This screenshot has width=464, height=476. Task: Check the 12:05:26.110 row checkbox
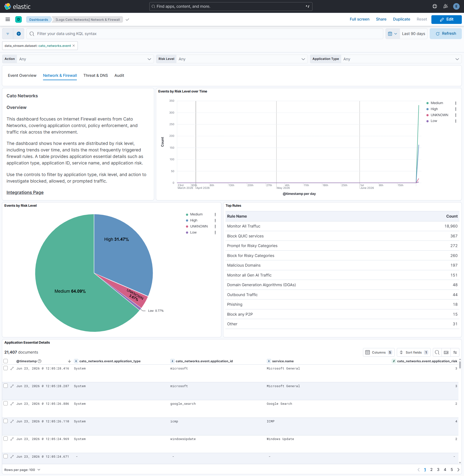pos(6,421)
